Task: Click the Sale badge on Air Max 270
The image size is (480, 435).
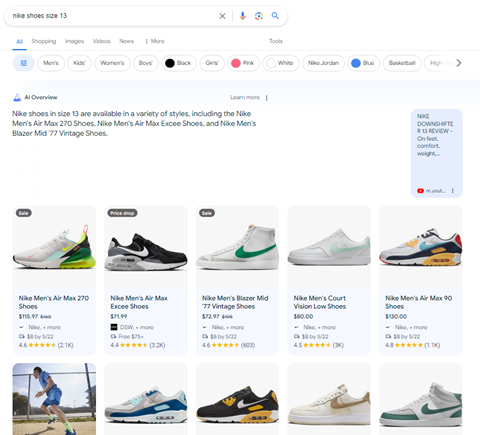Action: tap(23, 213)
